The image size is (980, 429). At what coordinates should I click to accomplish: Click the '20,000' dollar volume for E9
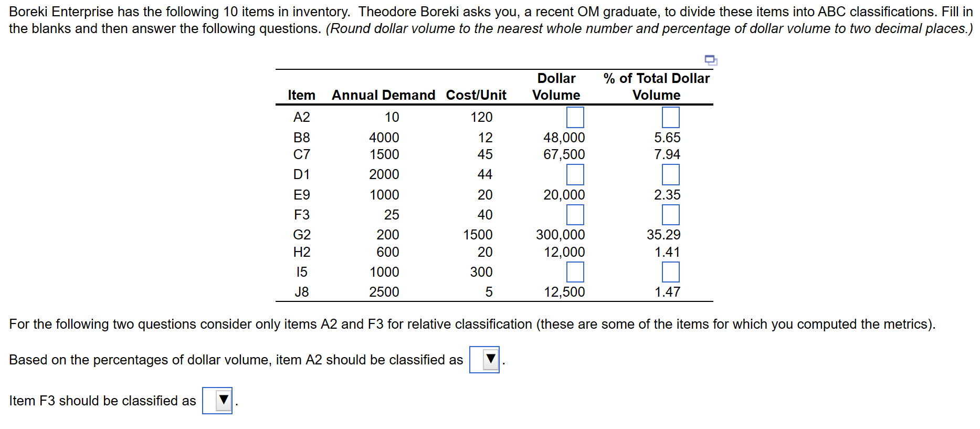pos(564,195)
